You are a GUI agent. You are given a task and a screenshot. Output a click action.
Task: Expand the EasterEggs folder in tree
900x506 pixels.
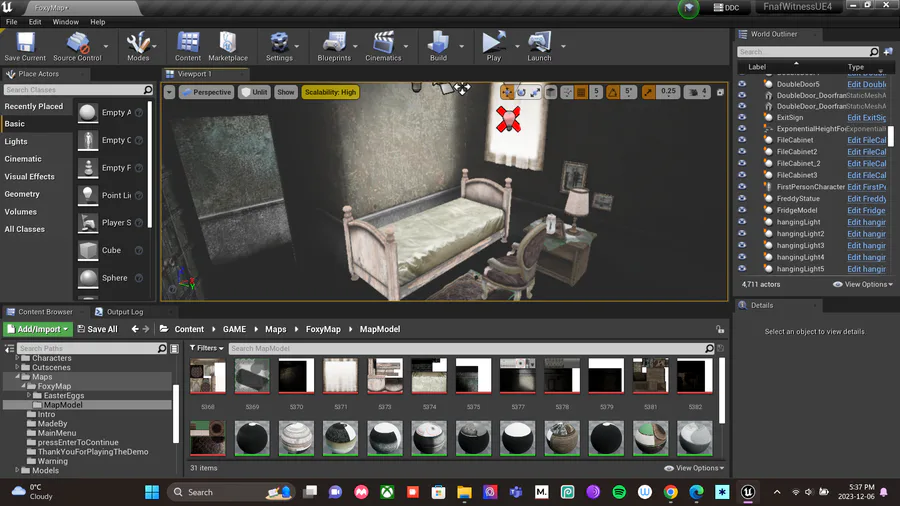coord(29,395)
